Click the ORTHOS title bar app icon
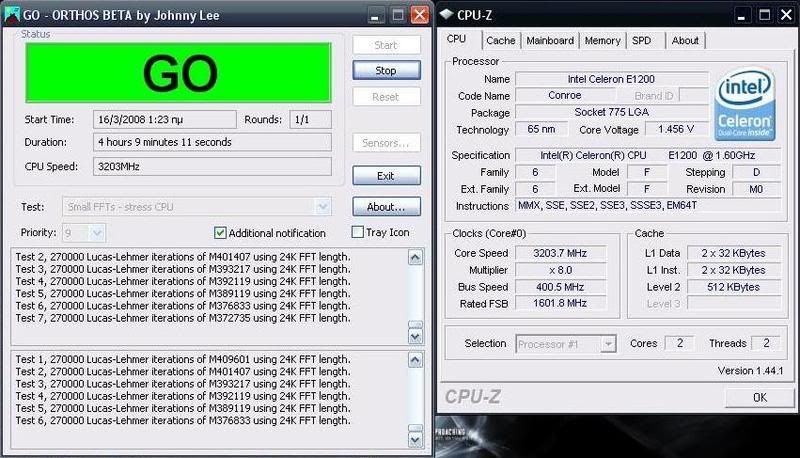 [11, 14]
